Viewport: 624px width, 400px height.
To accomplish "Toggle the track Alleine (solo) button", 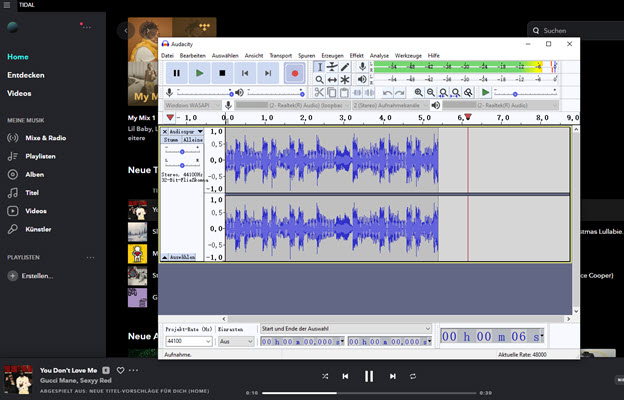I will 193,140.
